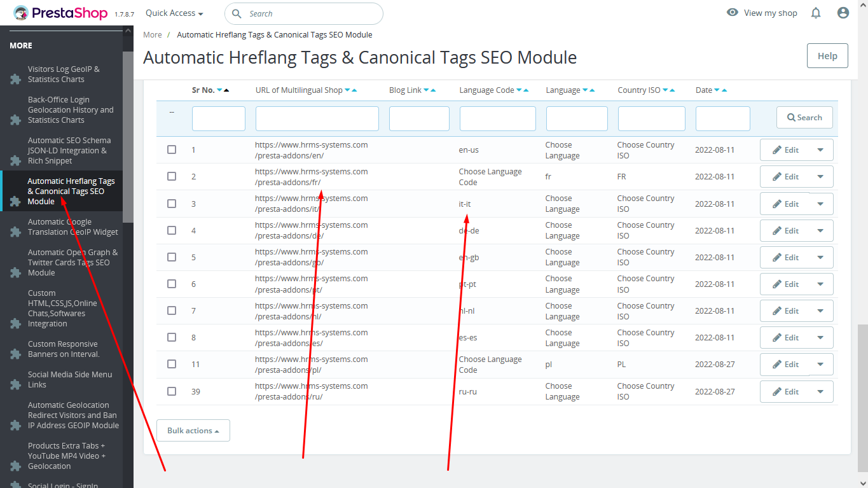Sort Sr No. column ascending arrow
Viewport: 868px width, 488px height.
tap(226, 90)
